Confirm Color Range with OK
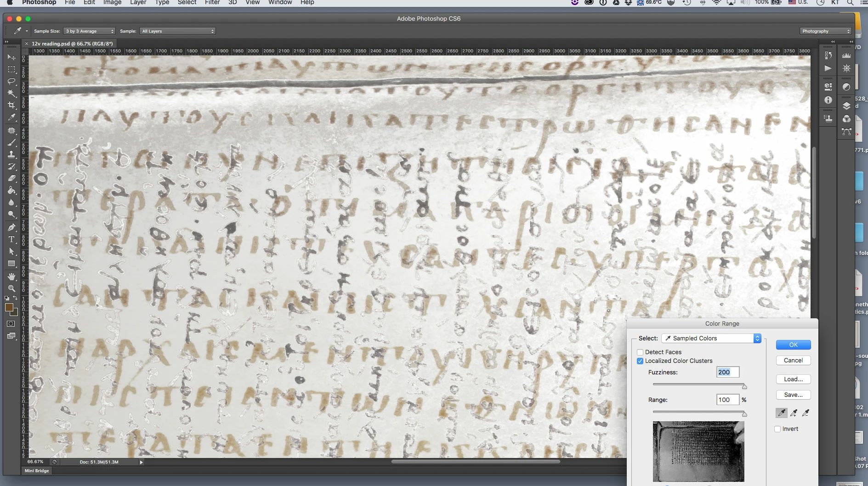Image resolution: width=868 pixels, height=486 pixels. [793, 345]
